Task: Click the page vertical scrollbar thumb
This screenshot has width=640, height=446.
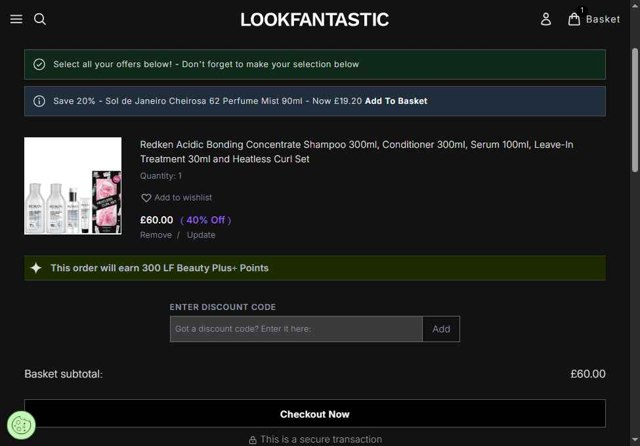Action: (x=635, y=110)
